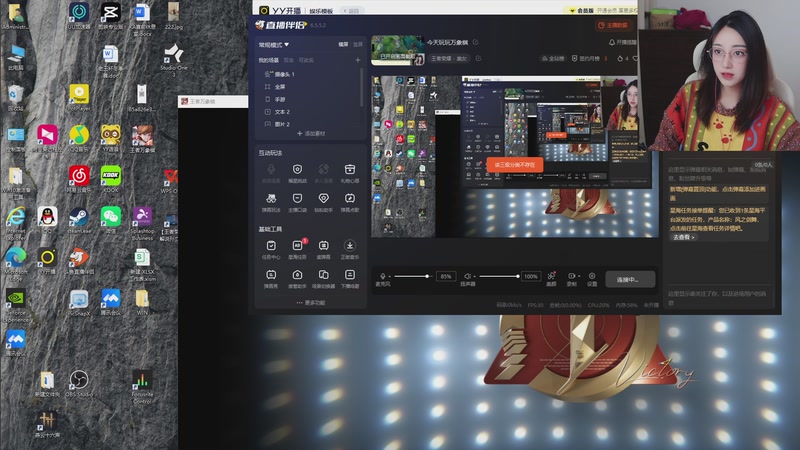Open the Studio One desktop shortcut
The image size is (800, 450).
coord(174,60)
